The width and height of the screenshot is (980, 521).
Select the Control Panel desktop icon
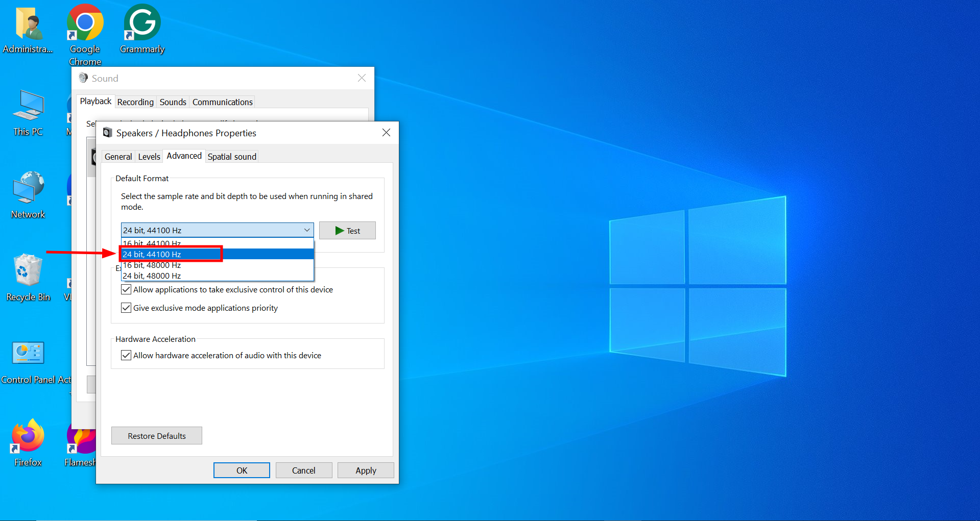coord(28,354)
